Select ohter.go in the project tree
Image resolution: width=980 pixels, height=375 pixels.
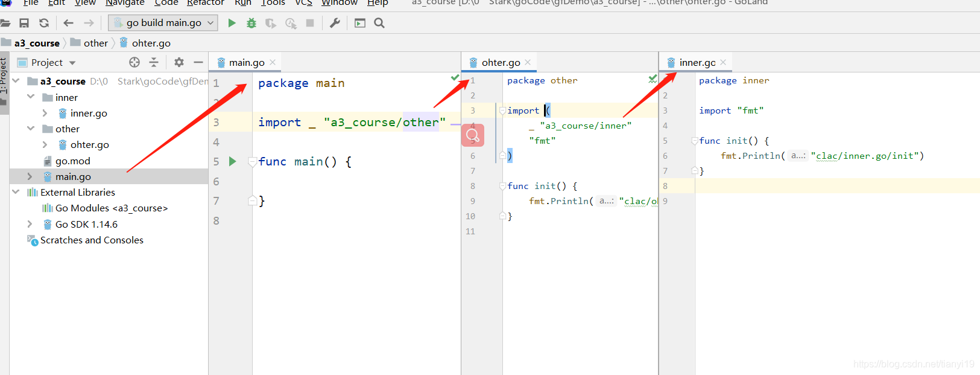pyautogui.click(x=90, y=144)
